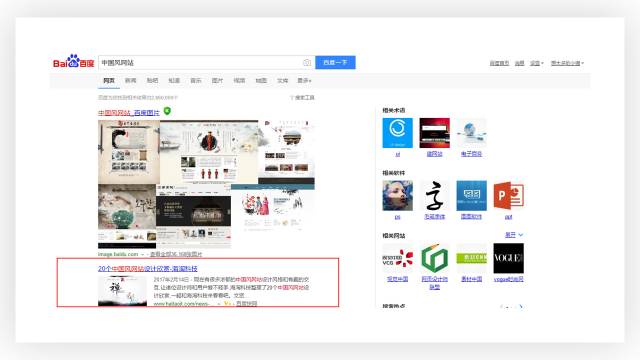Screen dimensions: 640x360
Task: Open the blue software icon beside the PowerPoint icon
Action: (x=471, y=196)
